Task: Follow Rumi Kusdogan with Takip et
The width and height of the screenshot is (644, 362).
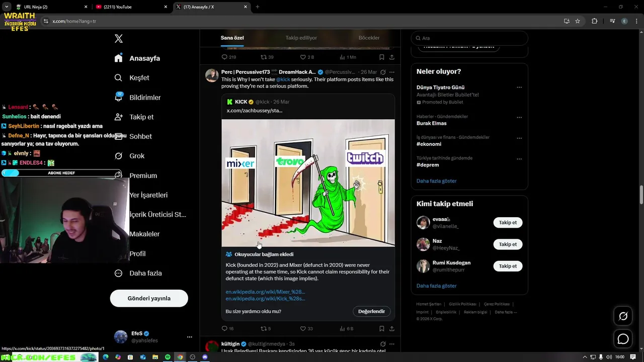Action: (x=508, y=266)
